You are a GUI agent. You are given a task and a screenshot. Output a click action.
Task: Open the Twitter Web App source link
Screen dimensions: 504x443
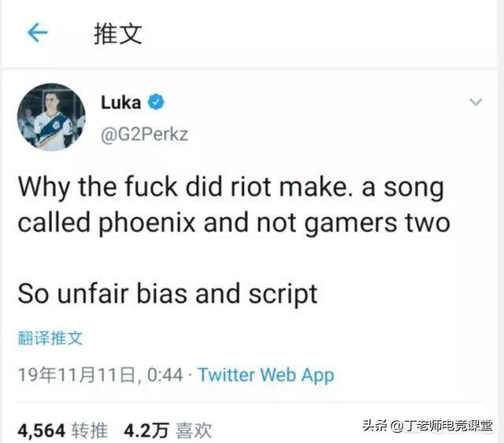pyautogui.click(x=266, y=375)
